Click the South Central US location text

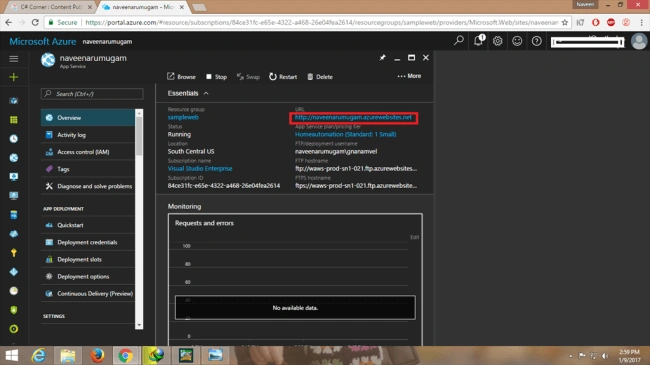tap(191, 151)
